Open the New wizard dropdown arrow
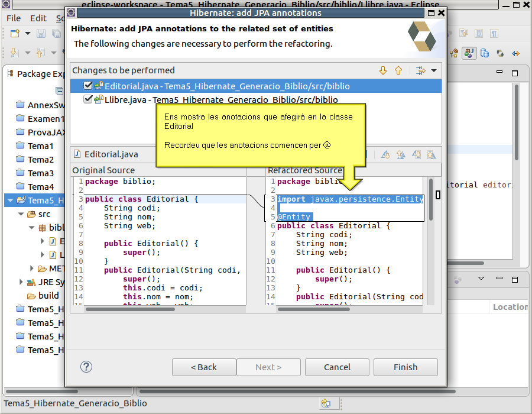The height and width of the screenshot is (414, 532). pos(28,33)
